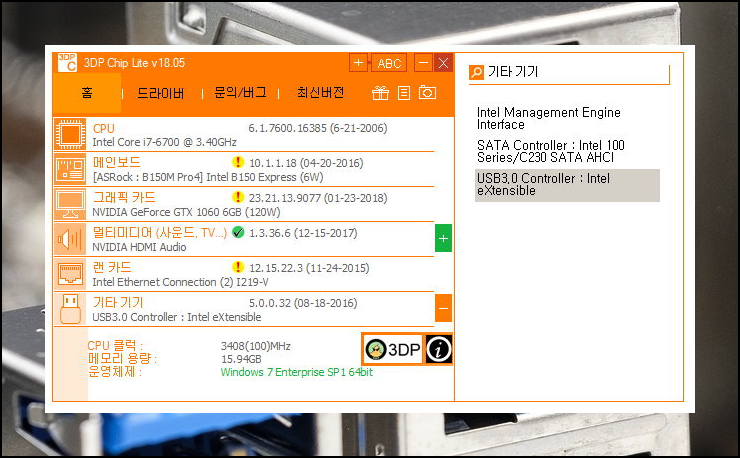The height and width of the screenshot is (458, 740).
Task: Click Windows 7 Enterprise SP1 64bit text
Action: [296, 372]
